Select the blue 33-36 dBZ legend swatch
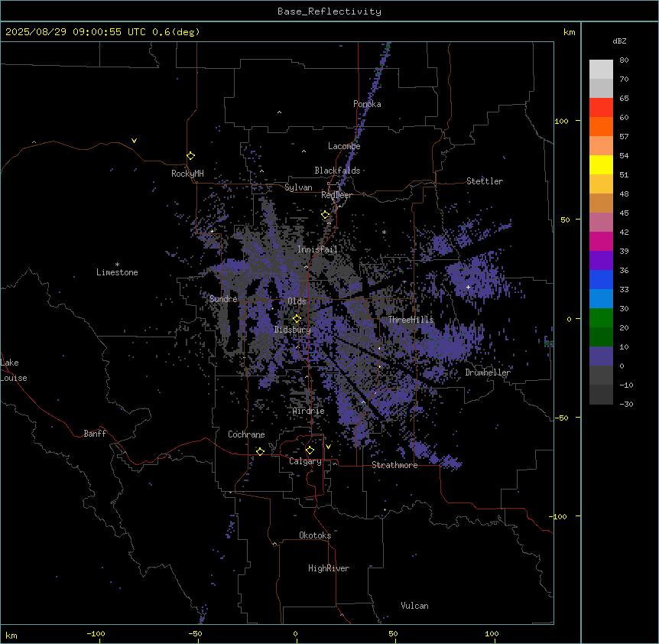 coord(601,279)
